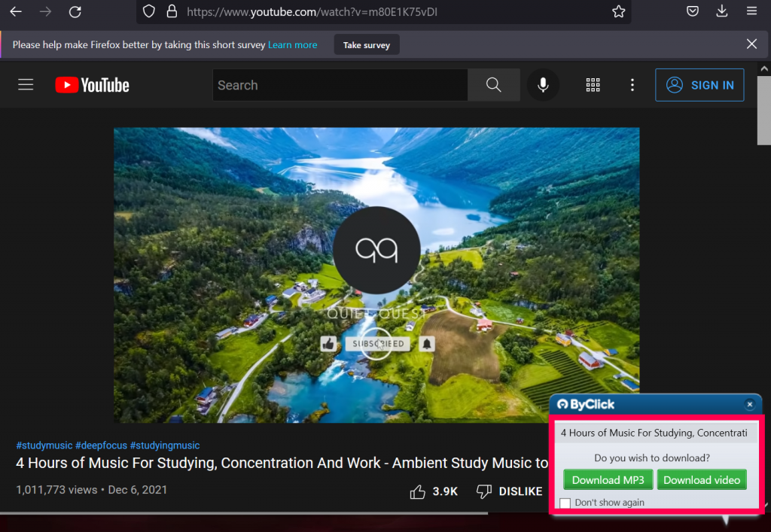The width and height of the screenshot is (771, 532).
Task: Open the YouTube apps grid
Action: click(593, 85)
